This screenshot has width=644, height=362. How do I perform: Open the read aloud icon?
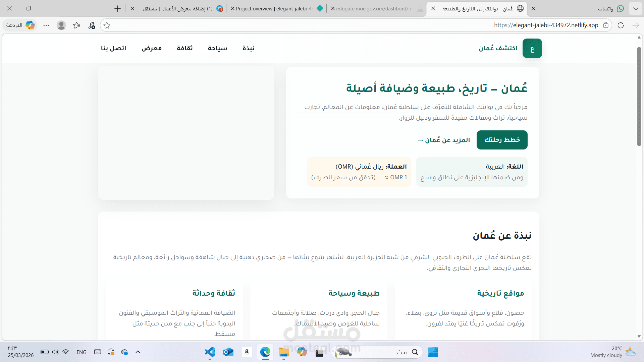[x=92, y=25]
